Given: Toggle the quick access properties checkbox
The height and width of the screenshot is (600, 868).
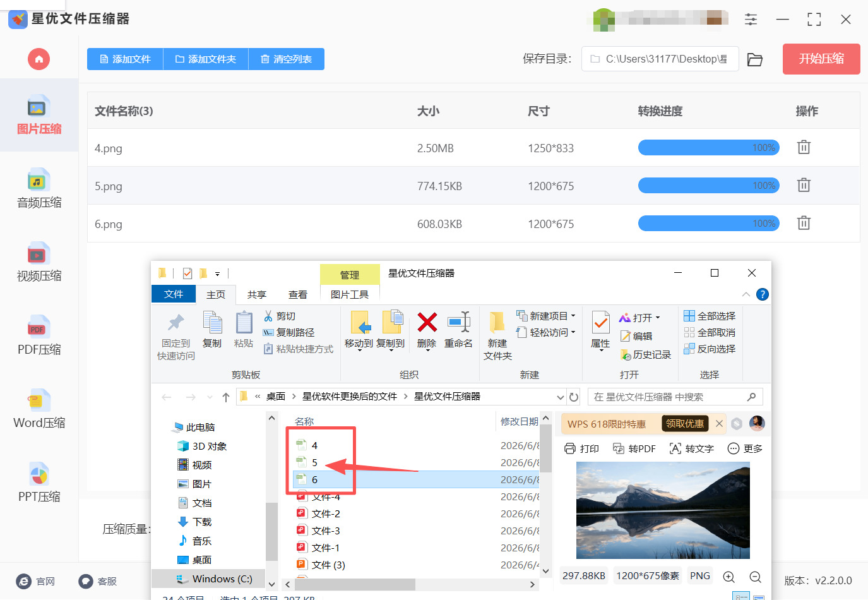Looking at the screenshot, I should pyautogui.click(x=187, y=273).
